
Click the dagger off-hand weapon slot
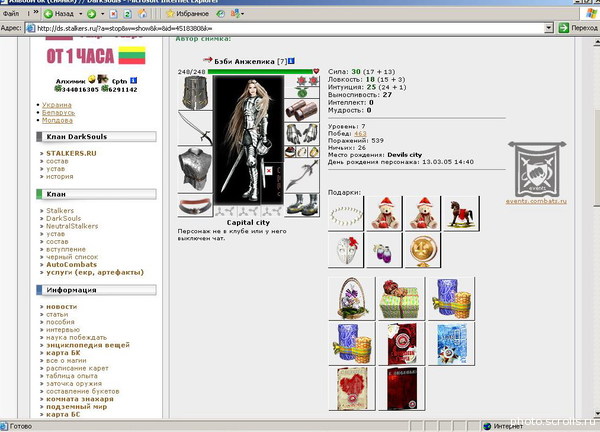(302, 176)
